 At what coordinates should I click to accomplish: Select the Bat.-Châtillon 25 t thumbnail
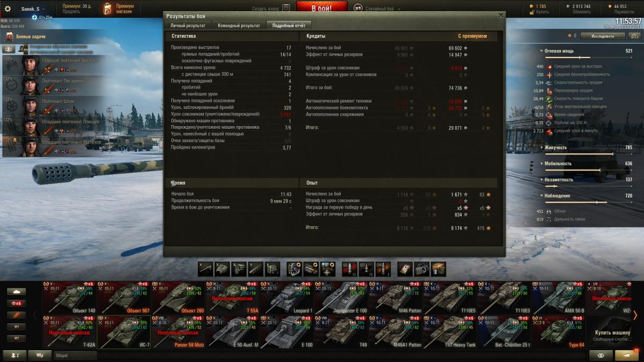click(x=504, y=332)
